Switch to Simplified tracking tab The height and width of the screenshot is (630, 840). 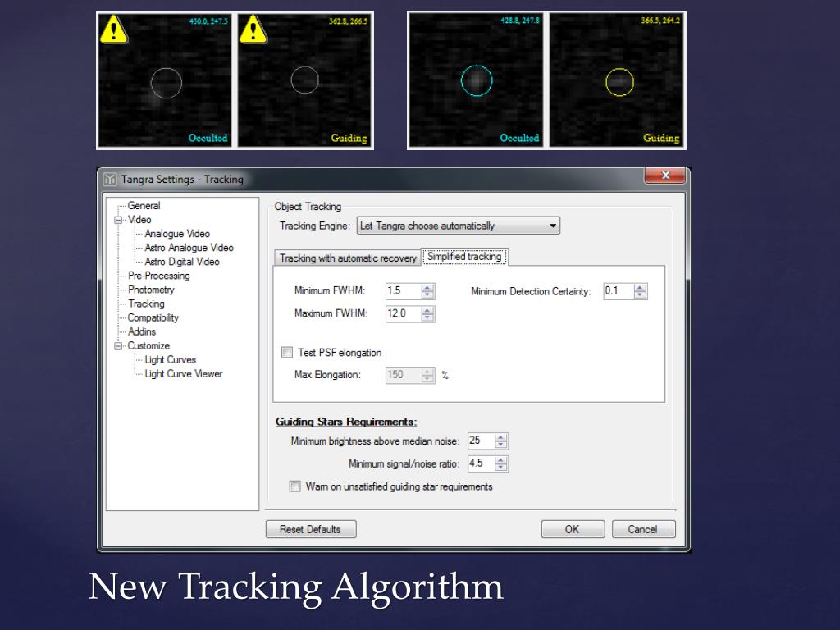coord(464,257)
